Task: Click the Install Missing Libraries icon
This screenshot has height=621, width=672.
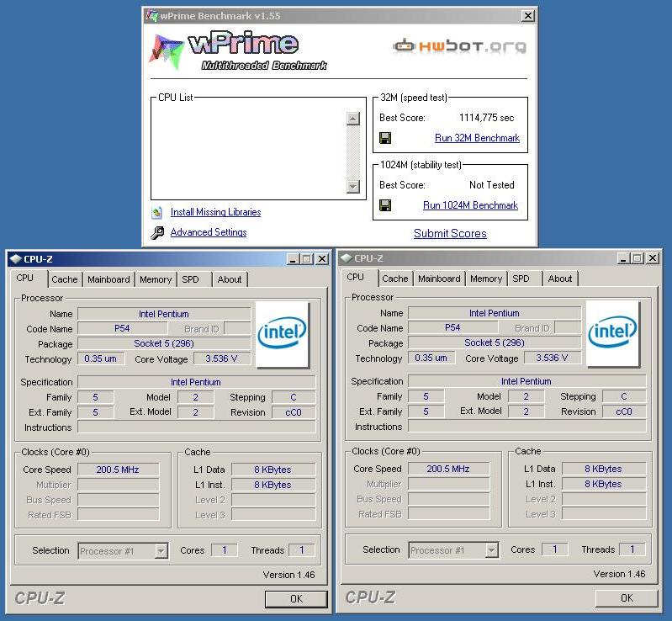Action: (x=157, y=212)
